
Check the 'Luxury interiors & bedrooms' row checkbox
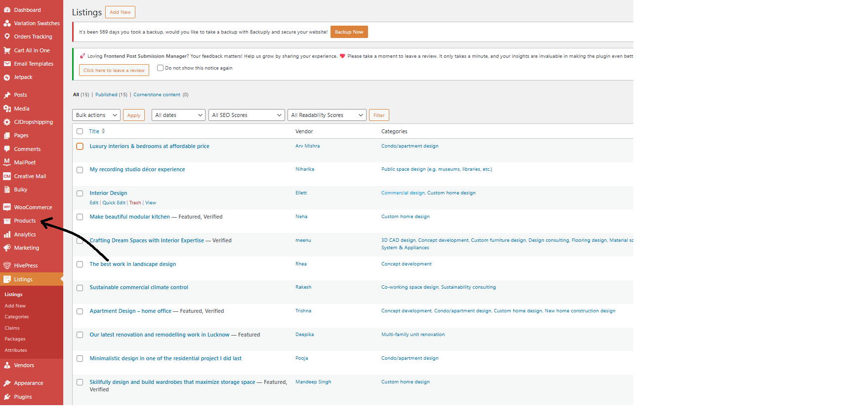coord(80,147)
